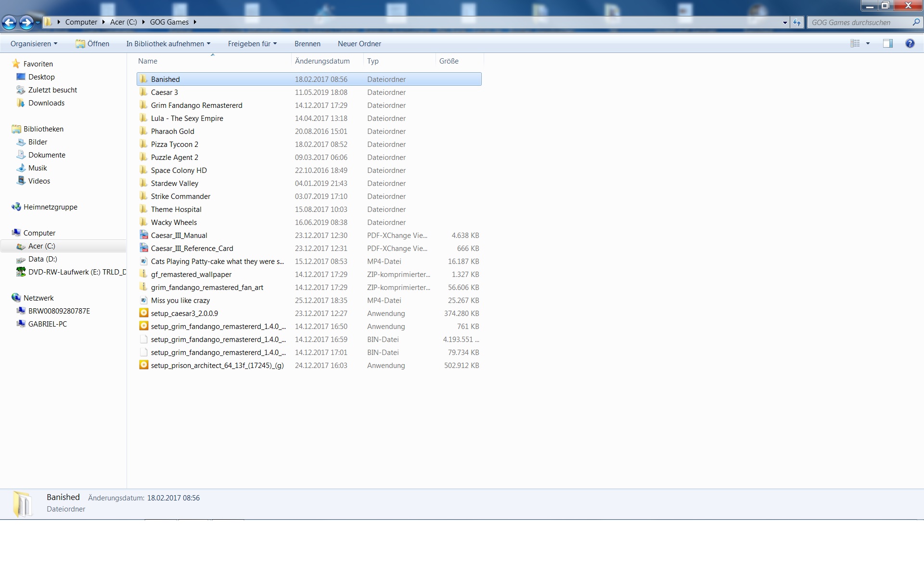Viewport: 924px width, 578px height.
Task: Click the Miss you like crazy video icon
Action: 143,300
